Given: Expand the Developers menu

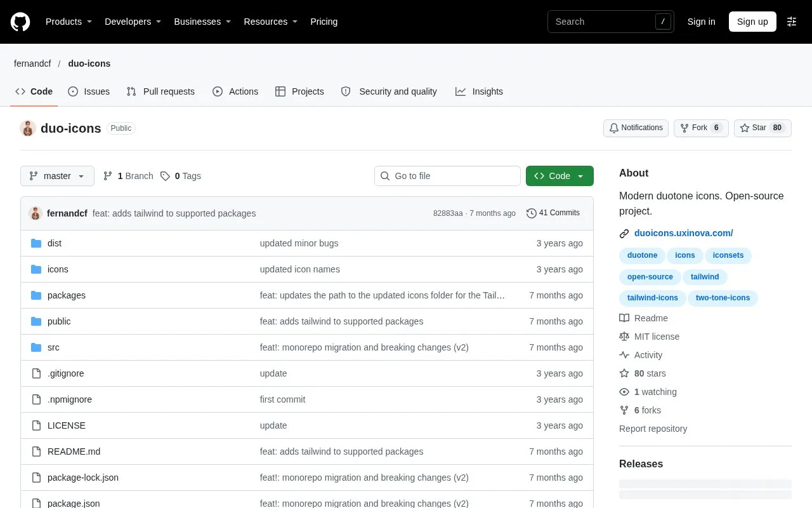Looking at the screenshot, I should 133,22.
